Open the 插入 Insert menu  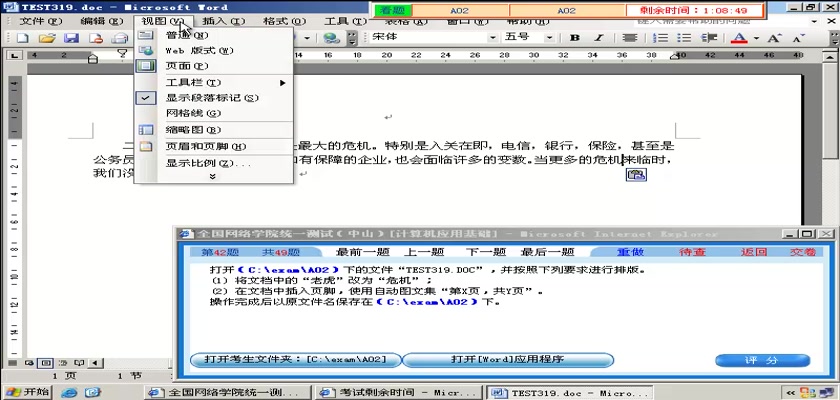(x=224, y=21)
